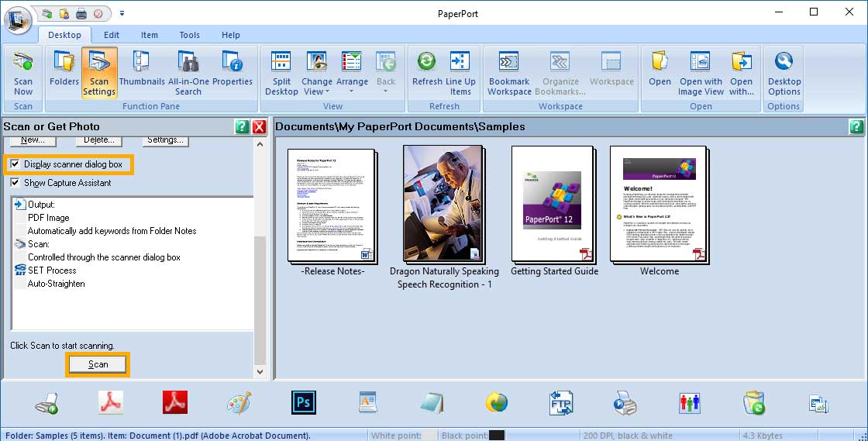Screen dimensions: 868x441
Task: Select the Release Notes document thumbnail
Action: click(x=332, y=206)
